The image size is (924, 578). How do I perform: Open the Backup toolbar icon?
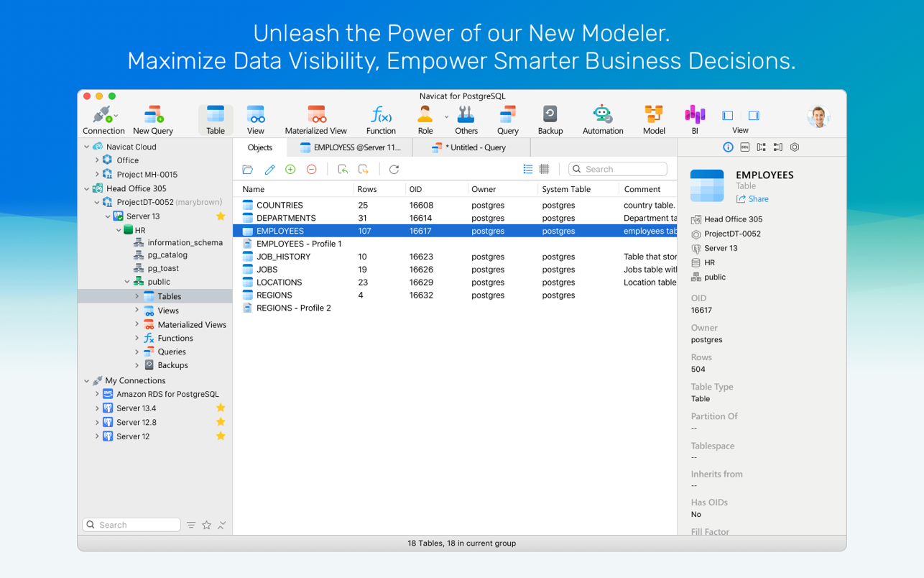[x=550, y=120]
